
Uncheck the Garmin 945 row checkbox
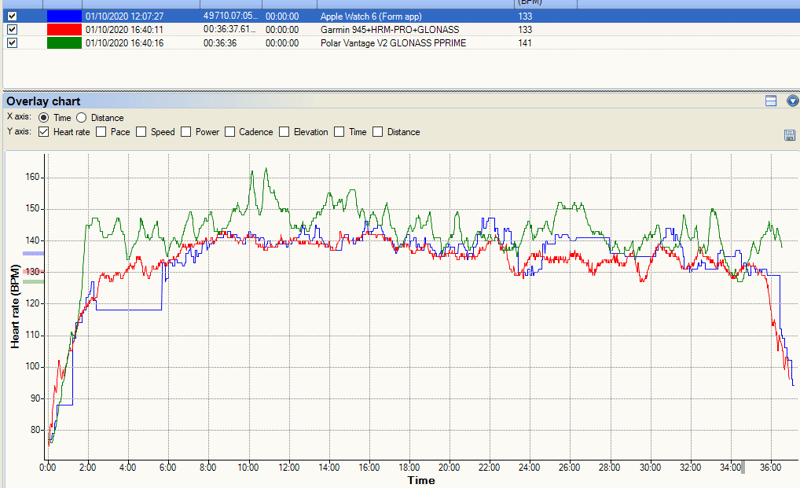coord(12,29)
